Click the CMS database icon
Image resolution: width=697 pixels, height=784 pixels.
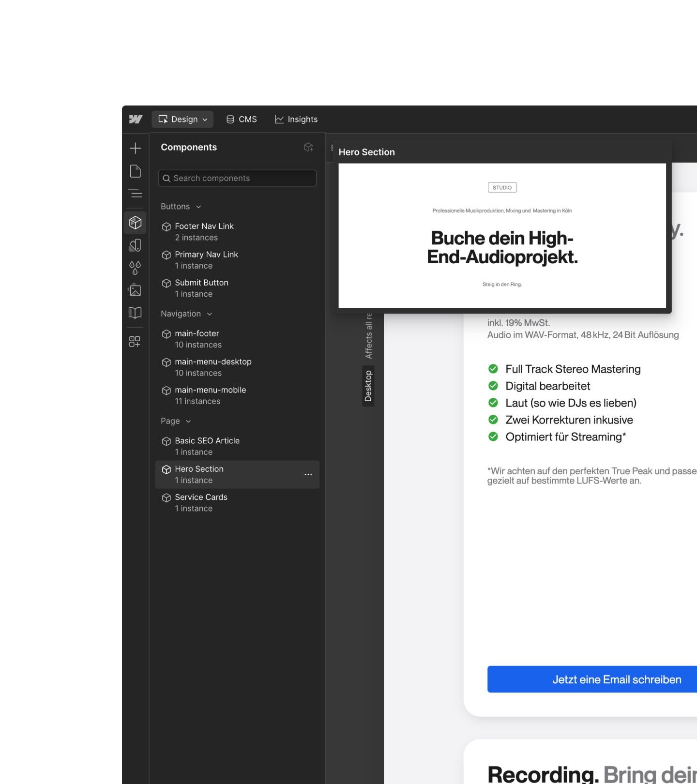pos(230,119)
